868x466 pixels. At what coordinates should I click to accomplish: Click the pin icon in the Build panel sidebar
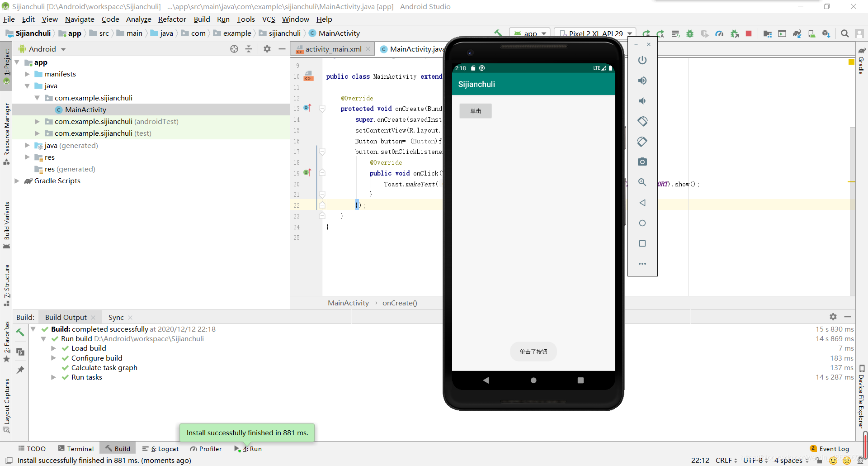tap(20, 370)
